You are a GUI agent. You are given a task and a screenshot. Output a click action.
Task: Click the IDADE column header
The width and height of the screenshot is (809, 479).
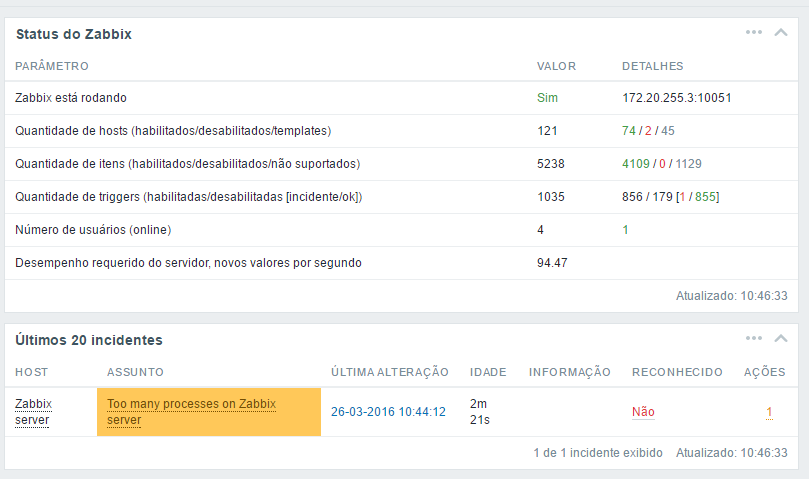click(488, 372)
